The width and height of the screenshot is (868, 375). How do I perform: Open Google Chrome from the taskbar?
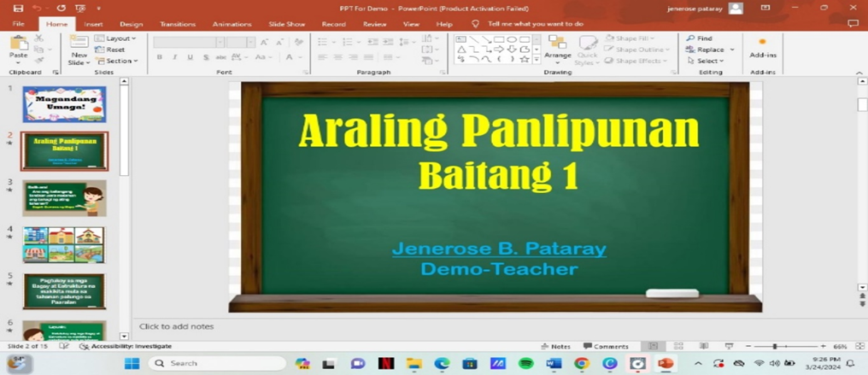pos(582,363)
